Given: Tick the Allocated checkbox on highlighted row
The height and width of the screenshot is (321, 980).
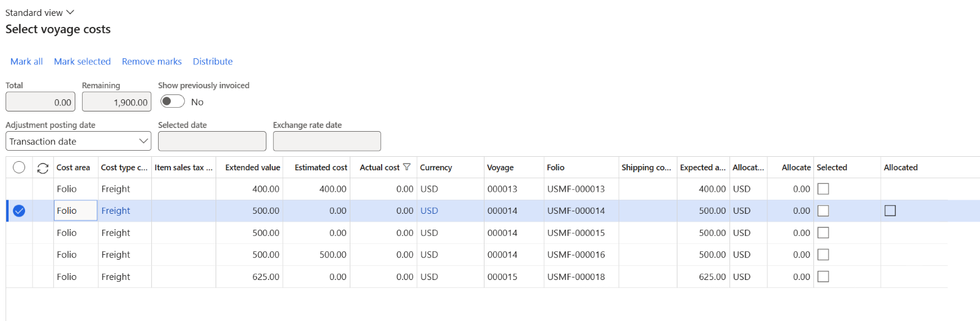Looking at the screenshot, I should click(x=890, y=211).
